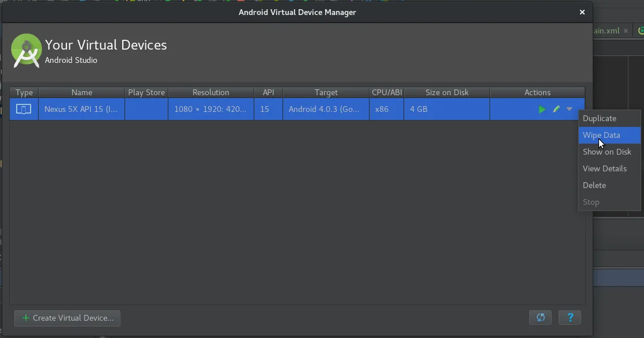Sort by the Name column header
The image size is (644, 338).
tap(82, 92)
